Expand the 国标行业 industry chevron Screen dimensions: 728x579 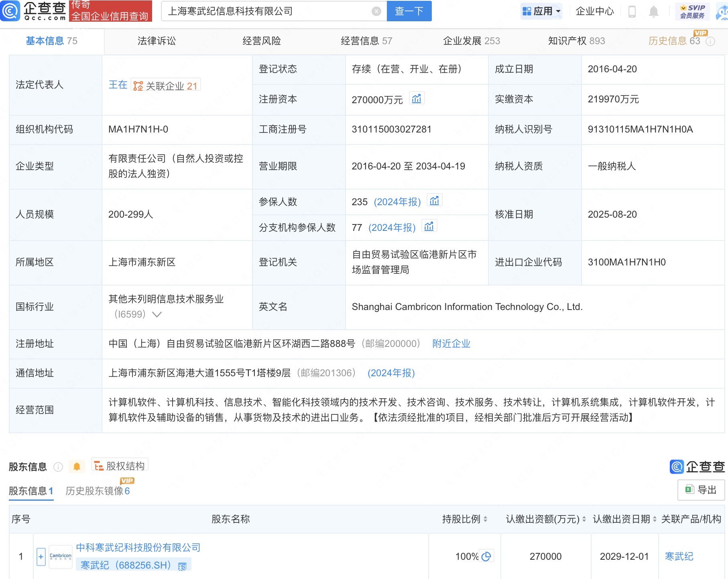[157, 314]
